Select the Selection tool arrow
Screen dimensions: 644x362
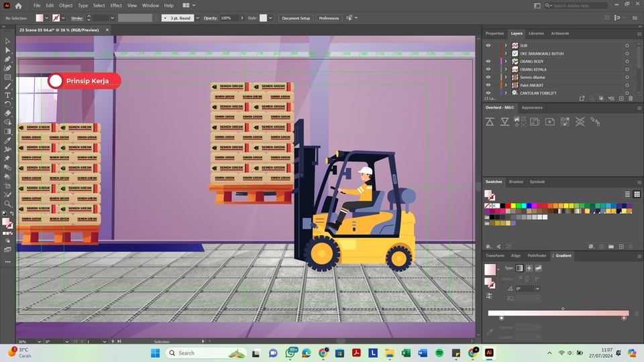(7, 41)
